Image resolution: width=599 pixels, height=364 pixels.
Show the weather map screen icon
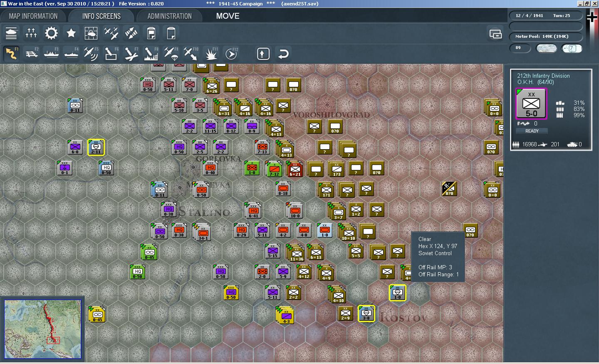click(x=91, y=33)
